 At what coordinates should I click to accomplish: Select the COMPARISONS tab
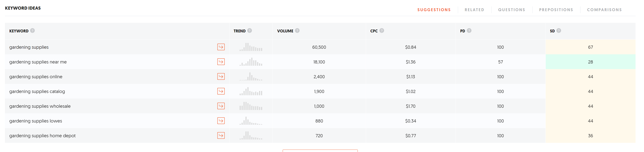604,10
